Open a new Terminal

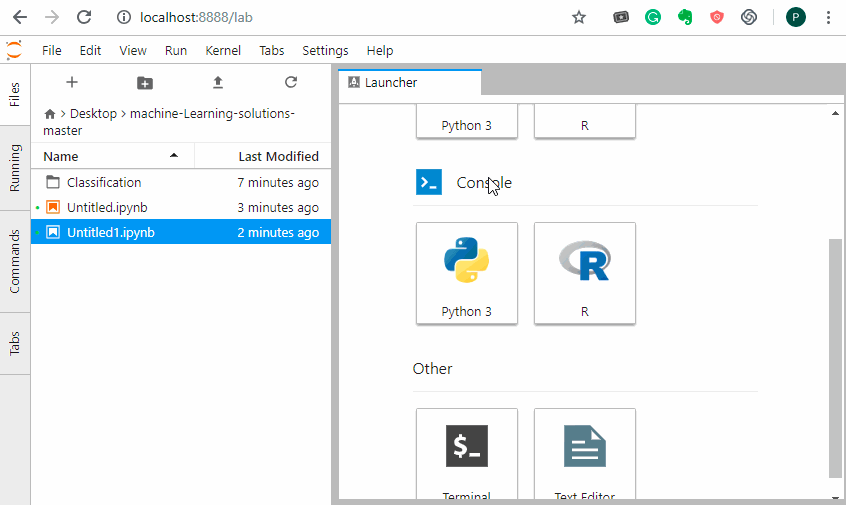coord(467,453)
